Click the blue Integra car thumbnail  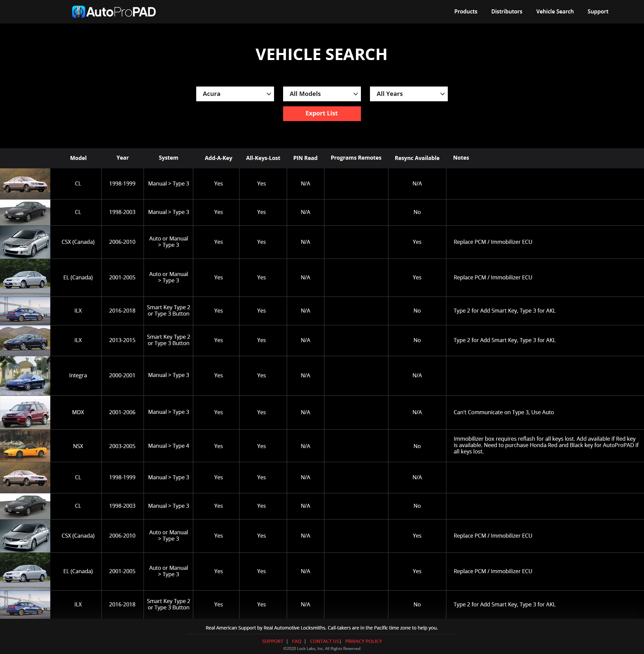pos(25,375)
